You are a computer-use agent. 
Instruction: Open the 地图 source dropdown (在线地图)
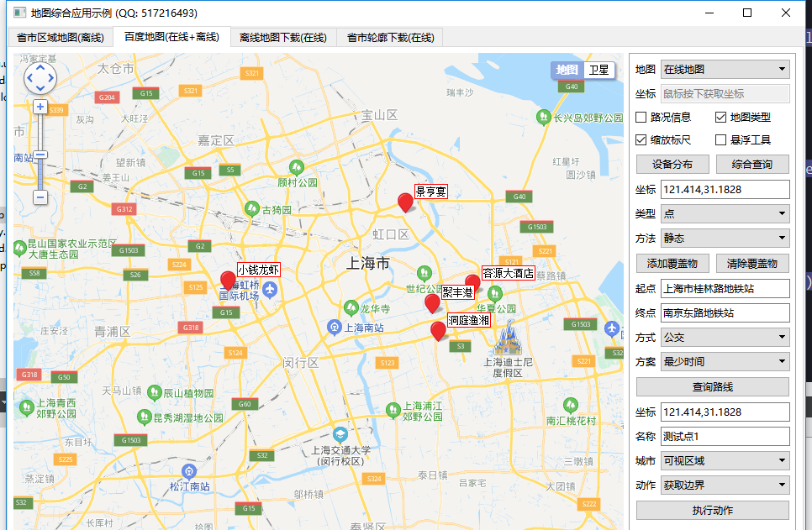pos(725,70)
